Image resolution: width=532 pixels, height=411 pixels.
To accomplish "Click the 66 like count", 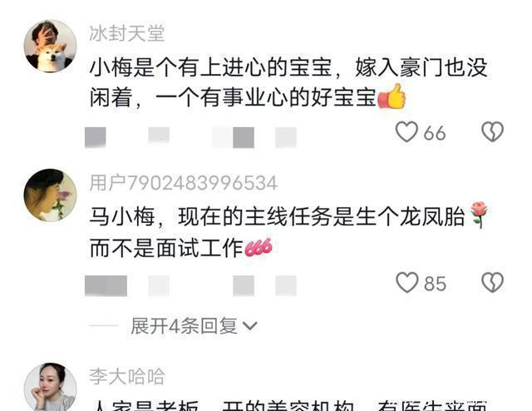I will coord(435,133).
